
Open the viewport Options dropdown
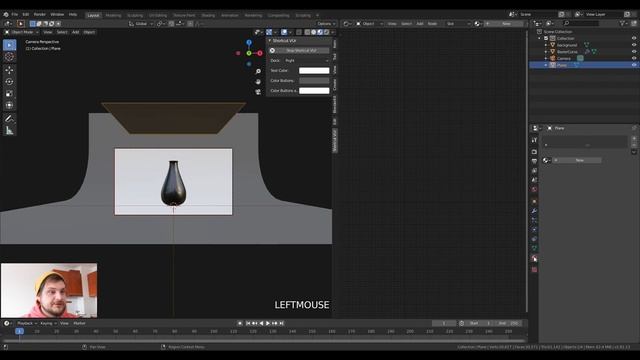pyautogui.click(x=326, y=24)
